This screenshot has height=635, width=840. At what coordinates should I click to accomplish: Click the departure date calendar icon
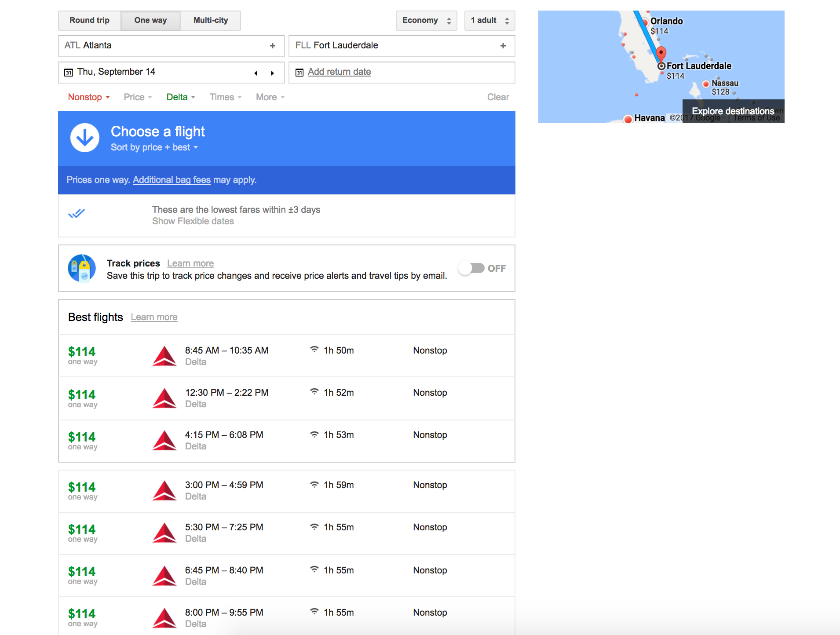69,73
